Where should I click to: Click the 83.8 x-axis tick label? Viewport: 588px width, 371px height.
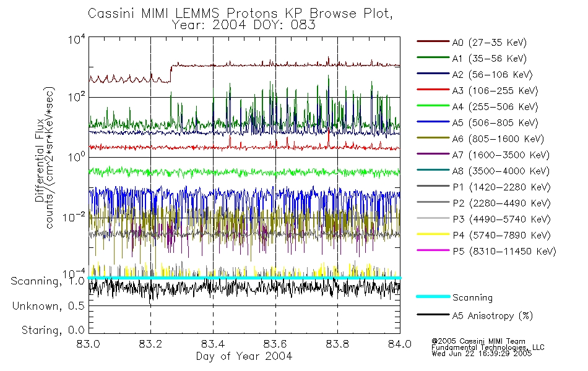coord(337,344)
